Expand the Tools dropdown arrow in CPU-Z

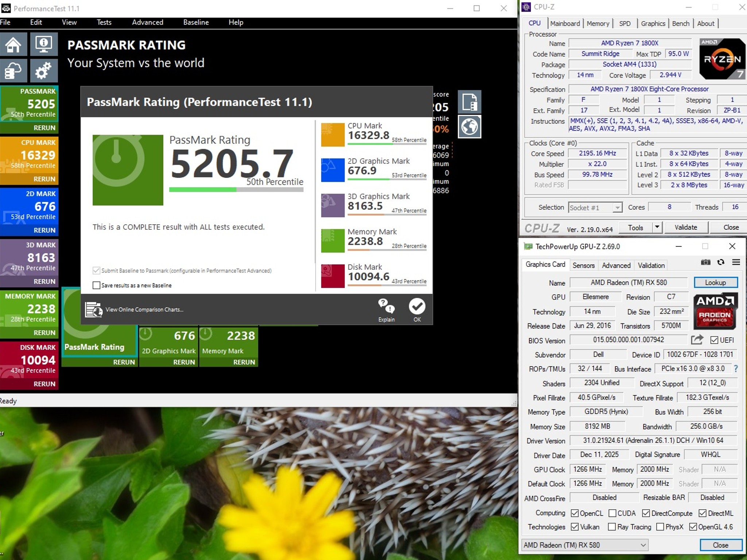point(657,227)
